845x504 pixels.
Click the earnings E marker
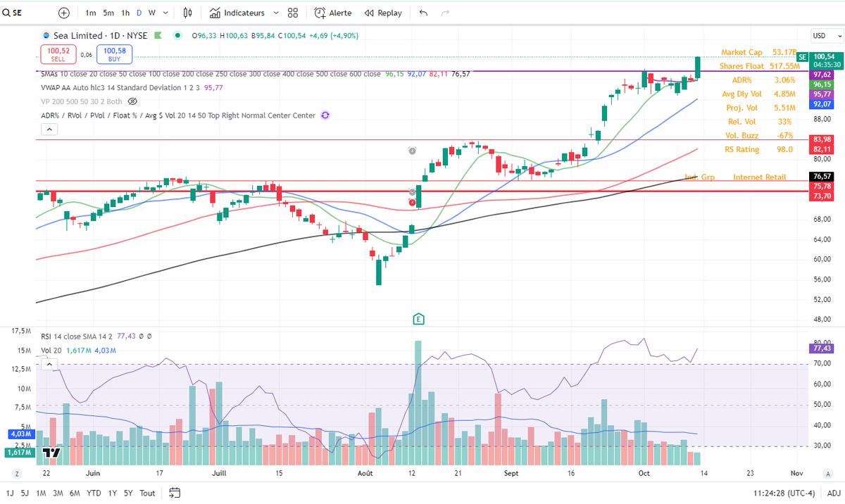coord(418,318)
